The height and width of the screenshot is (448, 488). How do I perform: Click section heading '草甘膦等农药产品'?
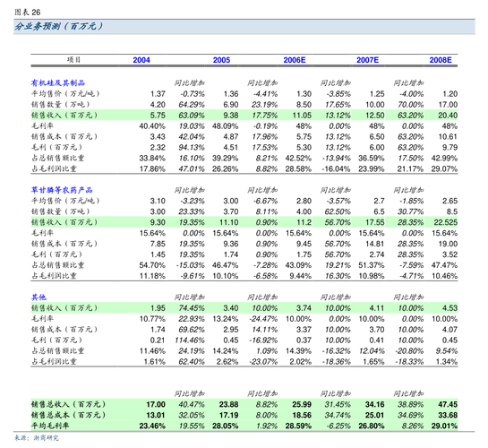pyautogui.click(x=62, y=190)
